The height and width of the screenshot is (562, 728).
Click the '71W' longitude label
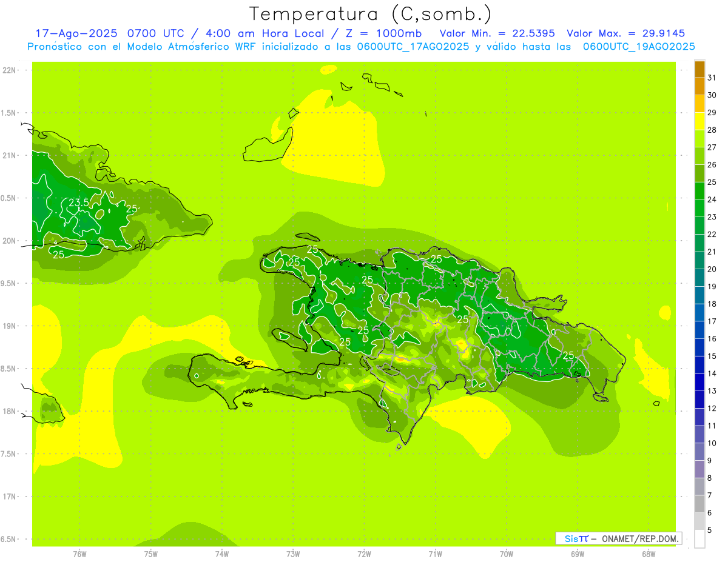pyautogui.click(x=435, y=554)
